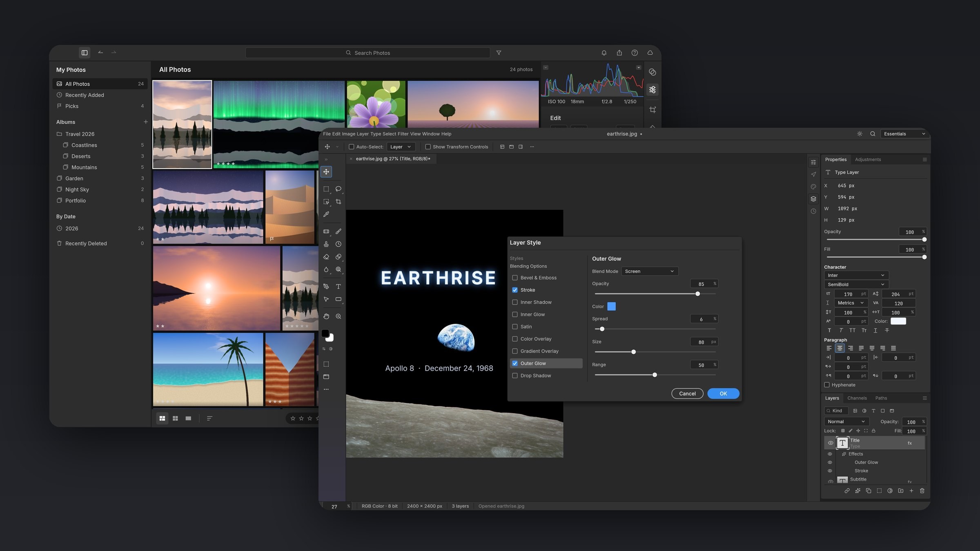Uncheck the Stroke layer style
This screenshot has height=551, width=980.
tap(515, 290)
